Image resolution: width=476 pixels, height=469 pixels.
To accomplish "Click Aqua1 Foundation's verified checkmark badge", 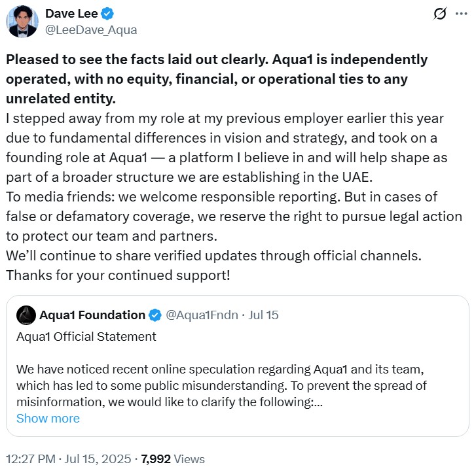I will [x=155, y=315].
